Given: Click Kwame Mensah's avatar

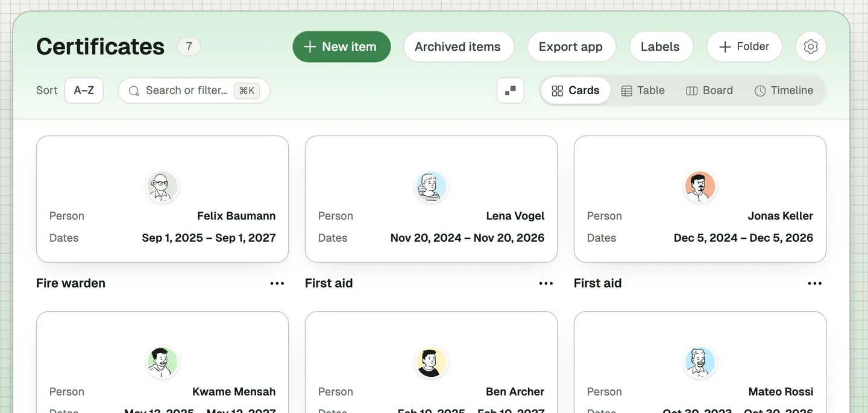Looking at the screenshot, I should [162, 362].
